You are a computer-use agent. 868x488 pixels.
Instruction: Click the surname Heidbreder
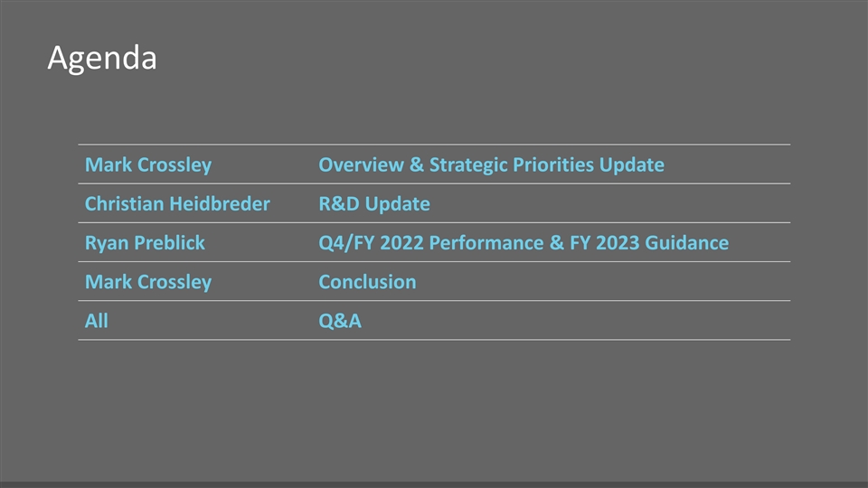[220, 204]
